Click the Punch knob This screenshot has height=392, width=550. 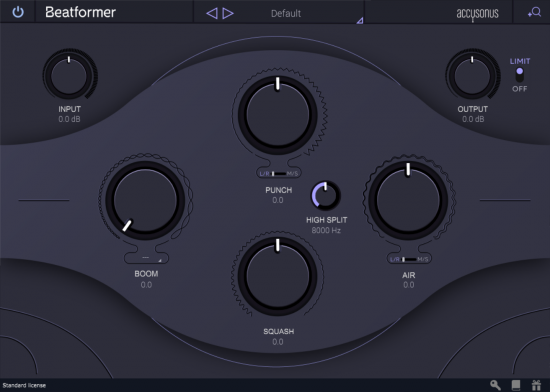[x=278, y=115]
